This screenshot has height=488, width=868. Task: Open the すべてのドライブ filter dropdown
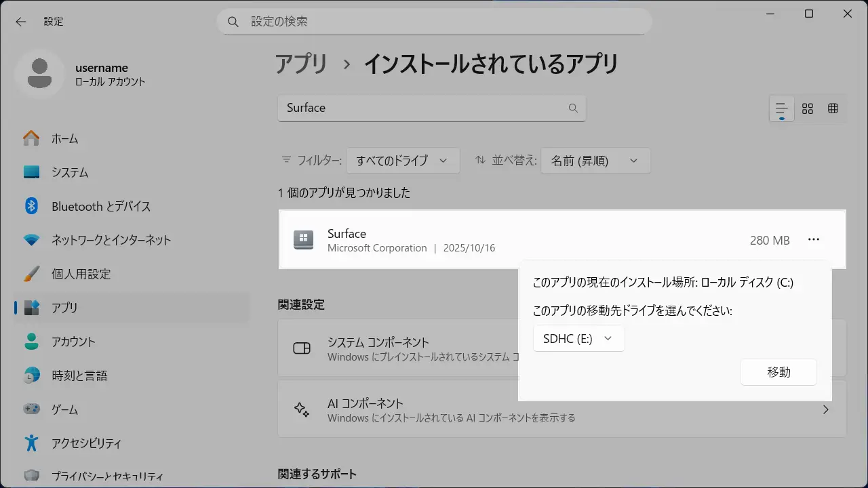[x=402, y=161]
